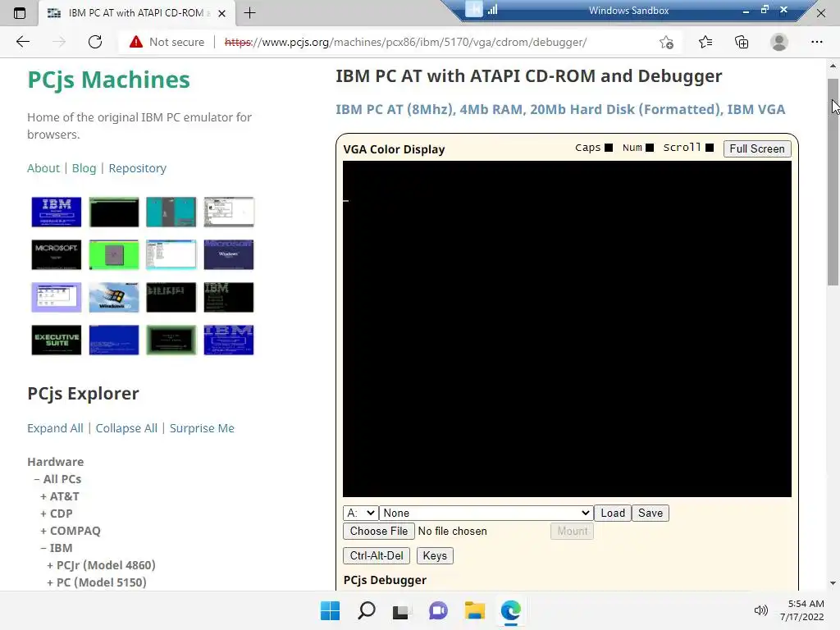This screenshot has width=840, height=630.
Task: Open the About link
Action: [x=43, y=168]
